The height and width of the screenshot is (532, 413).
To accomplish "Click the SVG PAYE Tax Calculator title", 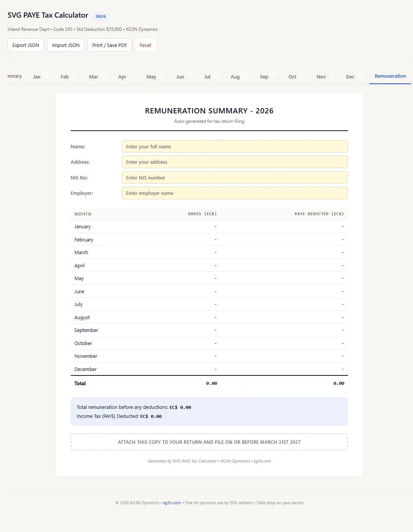I will [x=48, y=15].
